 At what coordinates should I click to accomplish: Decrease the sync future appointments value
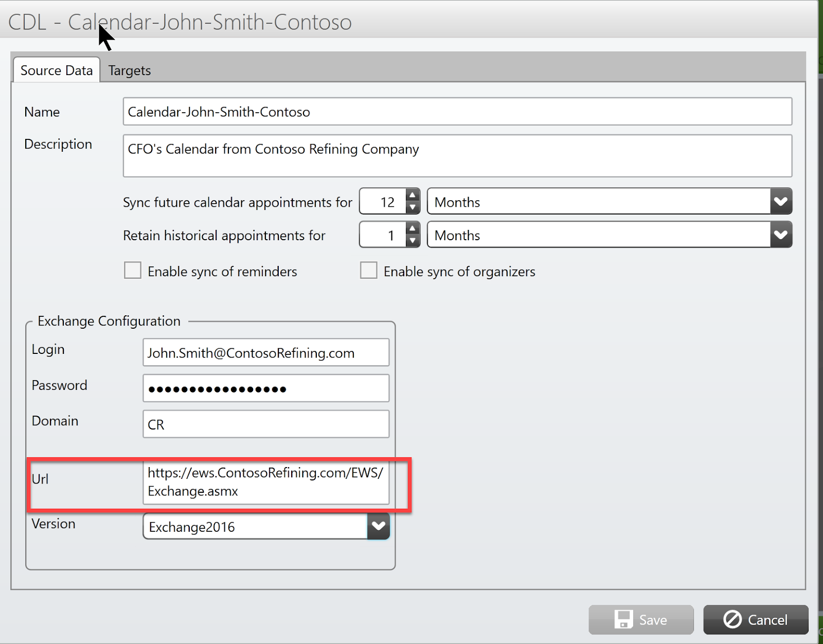click(413, 207)
